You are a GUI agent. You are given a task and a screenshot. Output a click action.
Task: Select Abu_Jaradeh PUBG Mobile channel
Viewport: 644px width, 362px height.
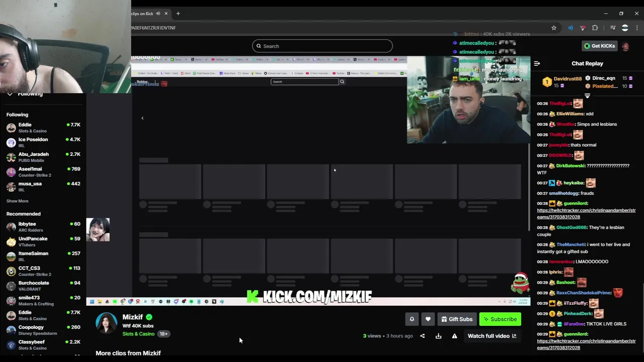[x=43, y=157]
